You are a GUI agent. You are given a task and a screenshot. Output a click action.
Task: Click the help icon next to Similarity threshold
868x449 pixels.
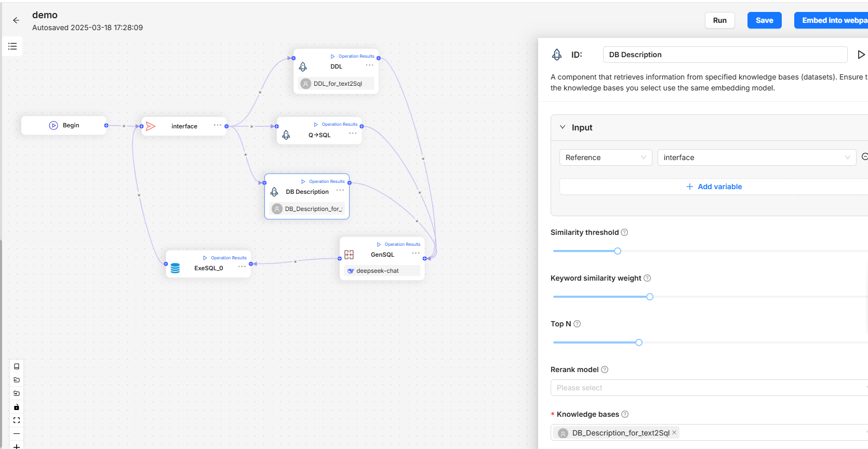point(624,232)
